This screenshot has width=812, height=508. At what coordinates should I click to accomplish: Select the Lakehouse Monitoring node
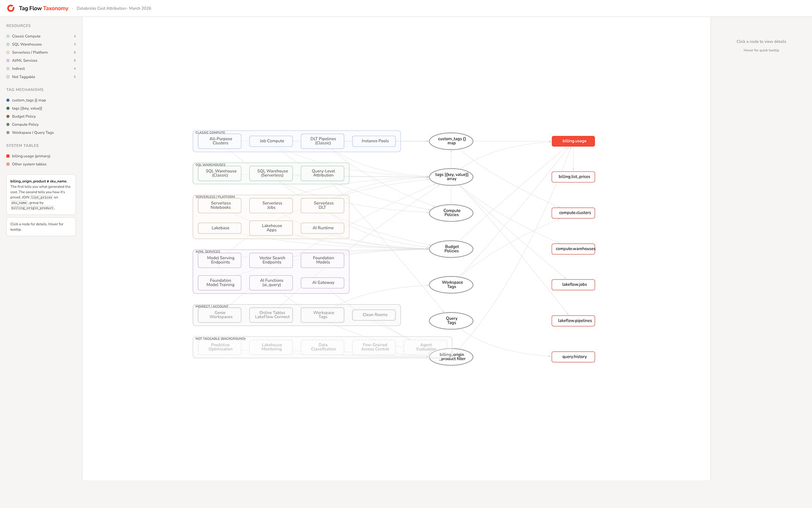(271, 347)
